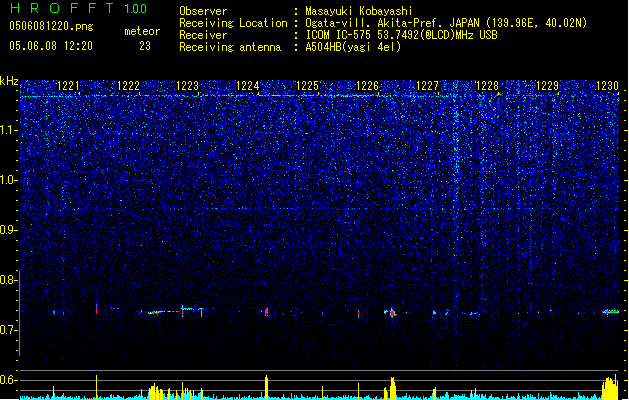
Task: Click the 1228 time marker
Action: coord(487,86)
